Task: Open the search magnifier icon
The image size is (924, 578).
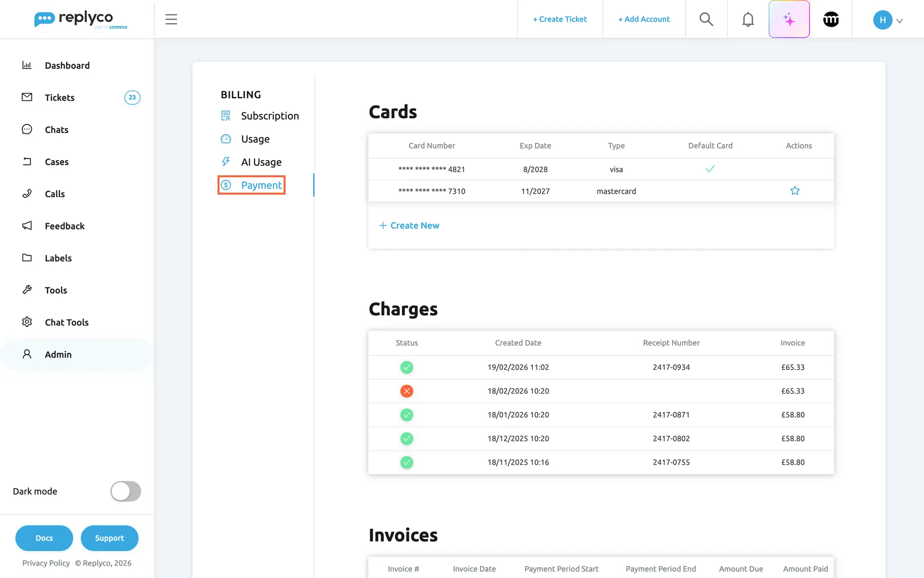Action: coord(706,20)
